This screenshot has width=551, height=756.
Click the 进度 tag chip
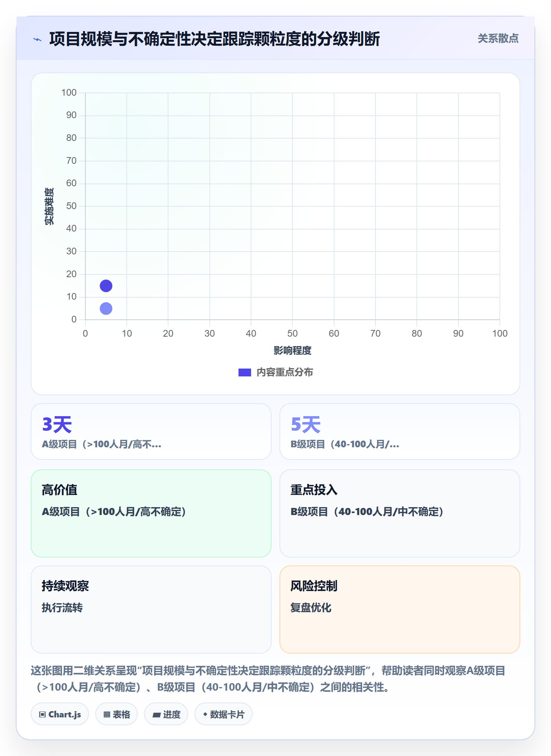(166, 714)
